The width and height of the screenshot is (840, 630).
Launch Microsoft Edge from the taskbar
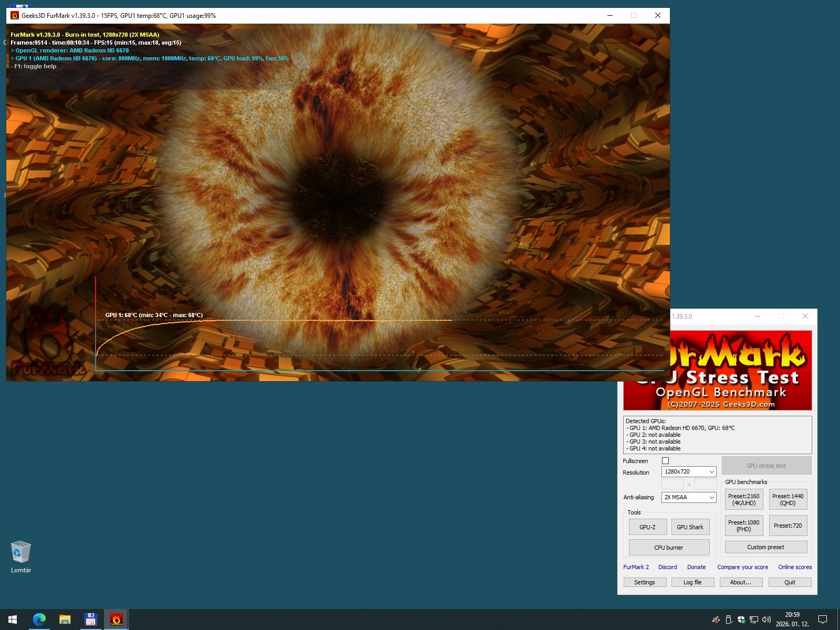point(39,619)
